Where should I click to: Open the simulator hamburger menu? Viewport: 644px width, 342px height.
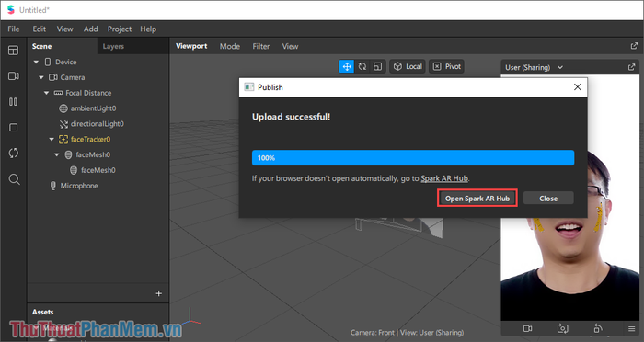632,328
